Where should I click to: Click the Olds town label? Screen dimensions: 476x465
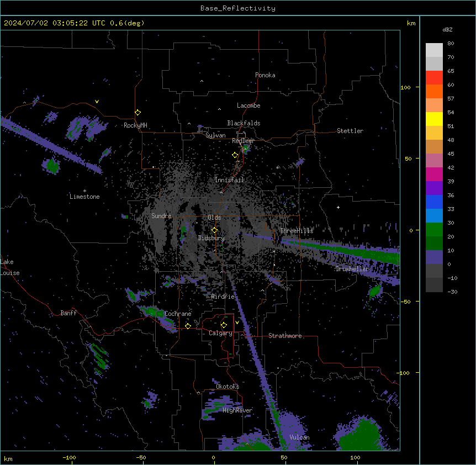(x=214, y=218)
